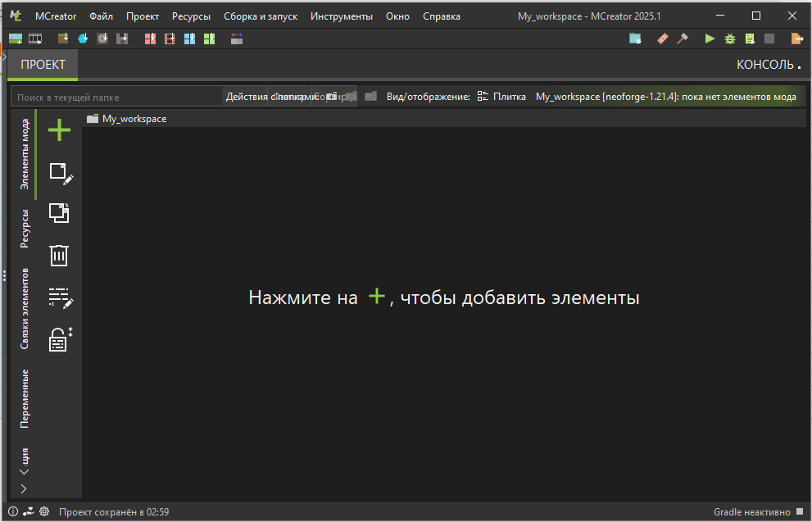The image size is (812, 522).
Task: Open the Проект menu
Action: tap(143, 16)
